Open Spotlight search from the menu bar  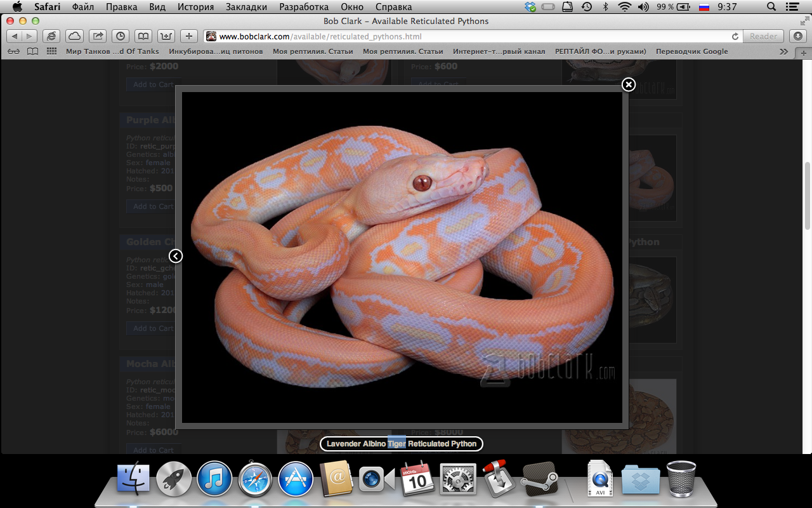click(771, 6)
